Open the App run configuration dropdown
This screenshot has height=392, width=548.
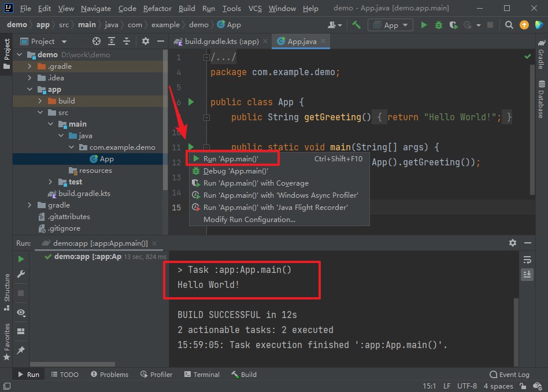(x=390, y=25)
